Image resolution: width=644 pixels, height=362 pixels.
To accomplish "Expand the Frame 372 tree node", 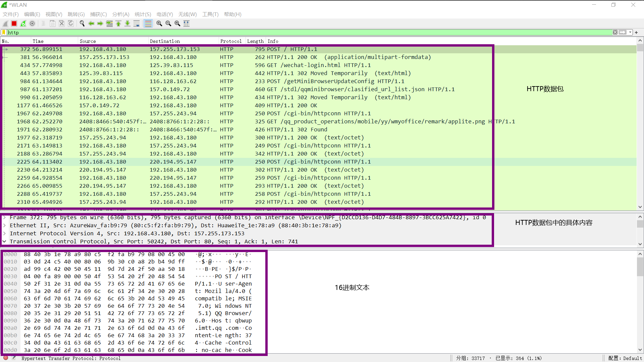I will point(5,218).
